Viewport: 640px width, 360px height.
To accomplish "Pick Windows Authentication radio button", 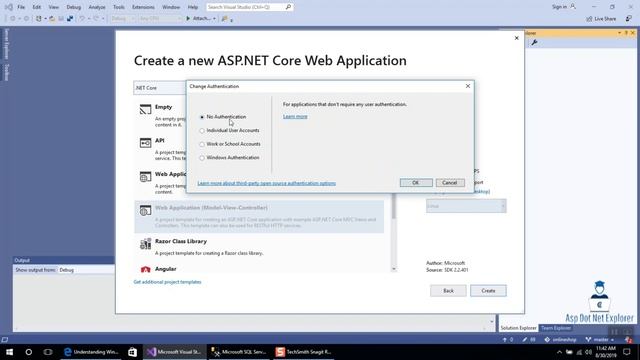I will (202, 158).
